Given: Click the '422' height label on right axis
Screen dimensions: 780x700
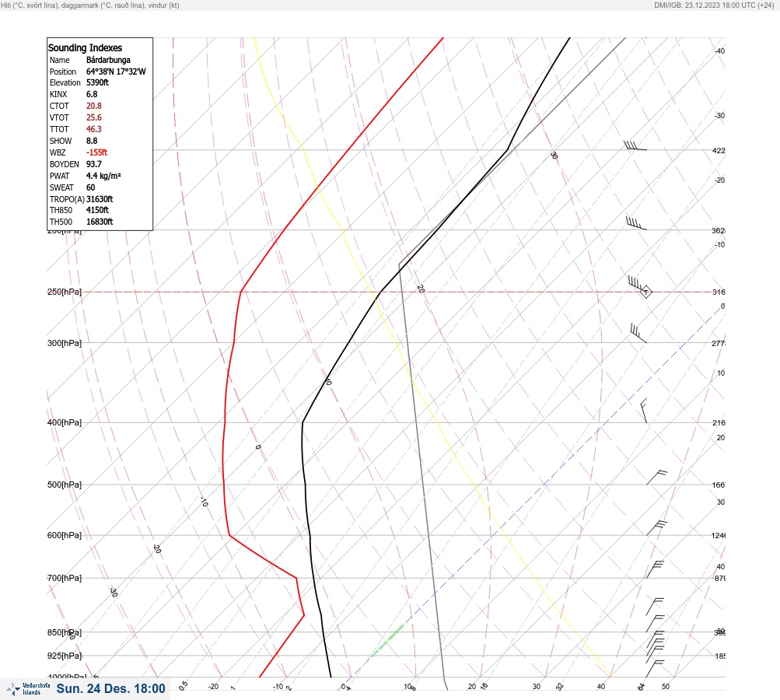Looking at the screenshot, I should coord(719,150).
